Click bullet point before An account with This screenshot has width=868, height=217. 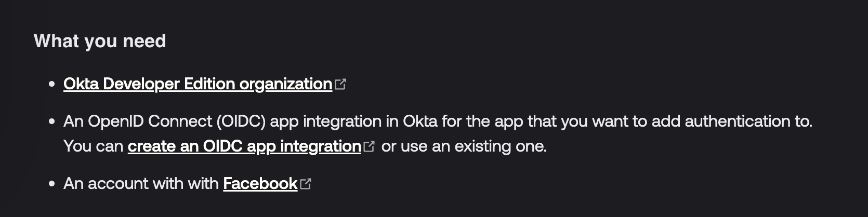[x=51, y=184]
